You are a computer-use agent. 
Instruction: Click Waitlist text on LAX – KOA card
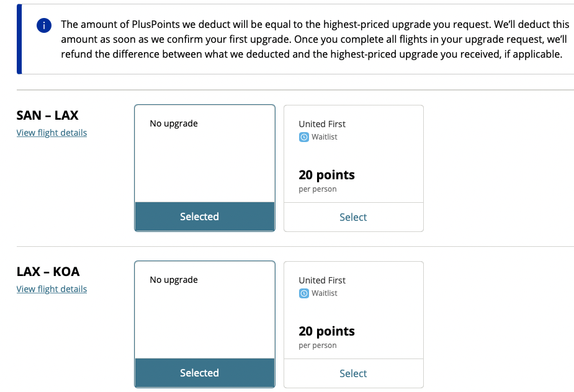pyautogui.click(x=325, y=293)
